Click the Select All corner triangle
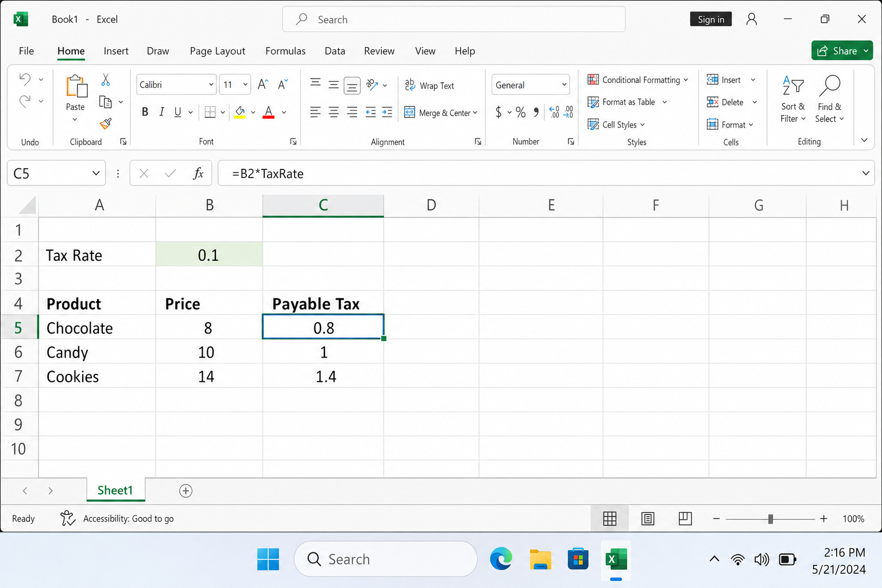882x588 pixels. (x=27, y=205)
